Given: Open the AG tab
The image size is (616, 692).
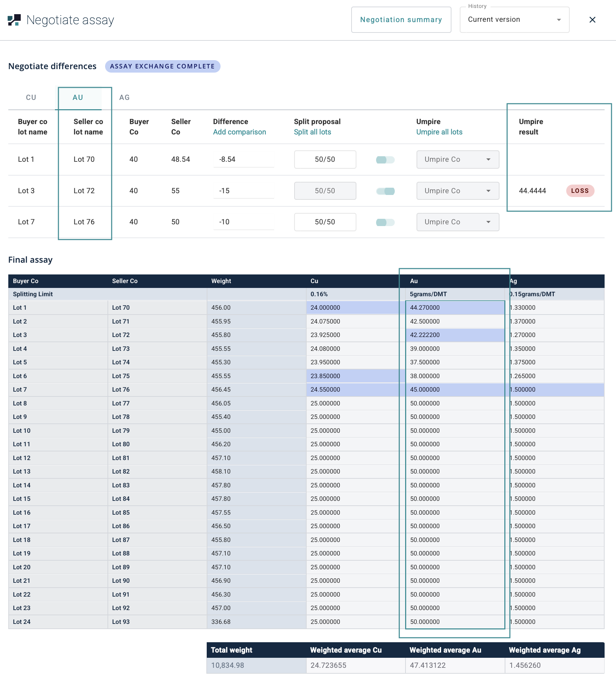Looking at the screenshot, I should click(124, 98).
